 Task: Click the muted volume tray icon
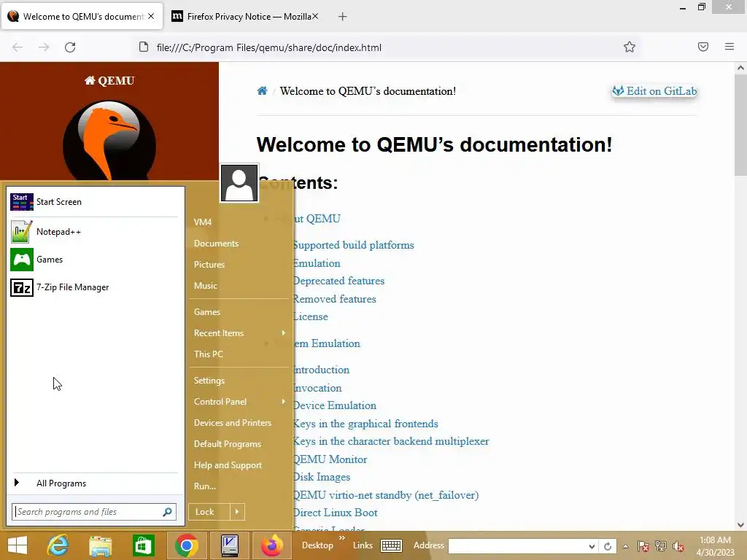click(678, 546)
